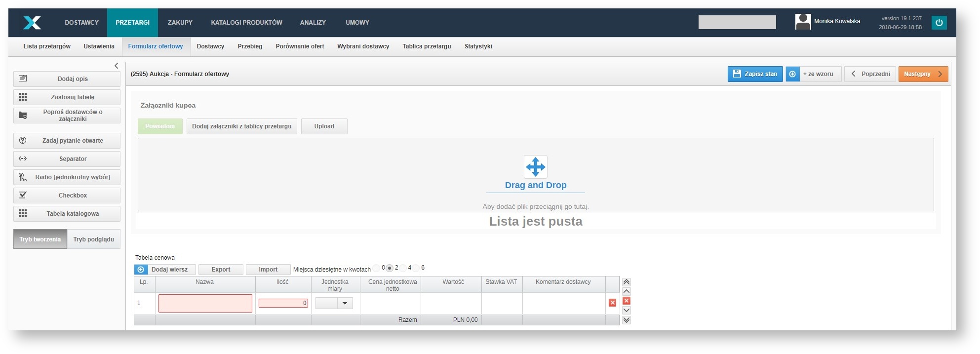Screen dimensions: 980x354
Task: Collapse the left sidebar panel
Action: click(116, 66)
